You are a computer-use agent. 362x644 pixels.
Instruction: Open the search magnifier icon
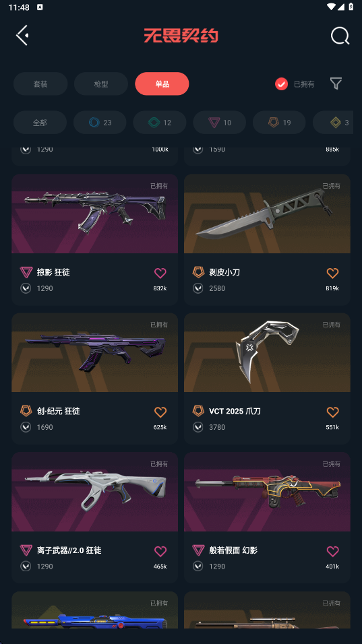click(340, 36)
